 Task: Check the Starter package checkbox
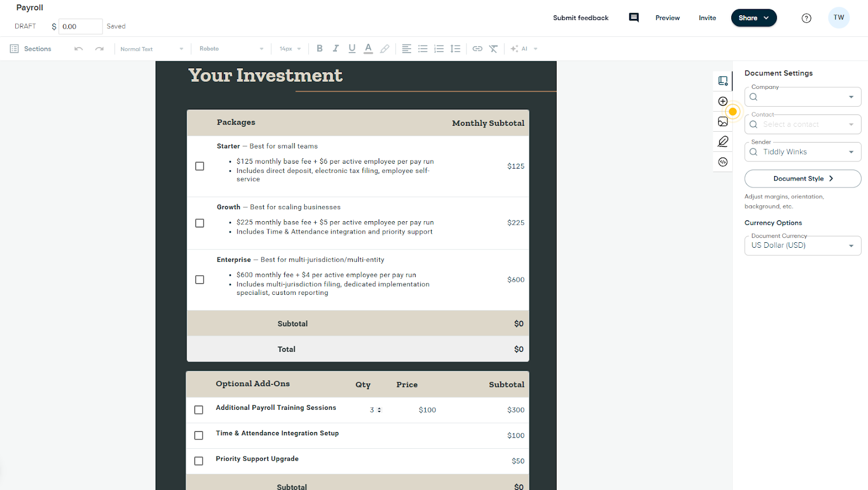click(200, 166)
